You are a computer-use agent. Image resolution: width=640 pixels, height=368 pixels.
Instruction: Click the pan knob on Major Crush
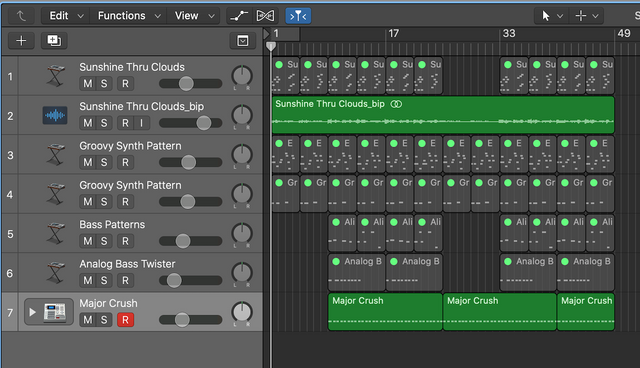[242, 313]
